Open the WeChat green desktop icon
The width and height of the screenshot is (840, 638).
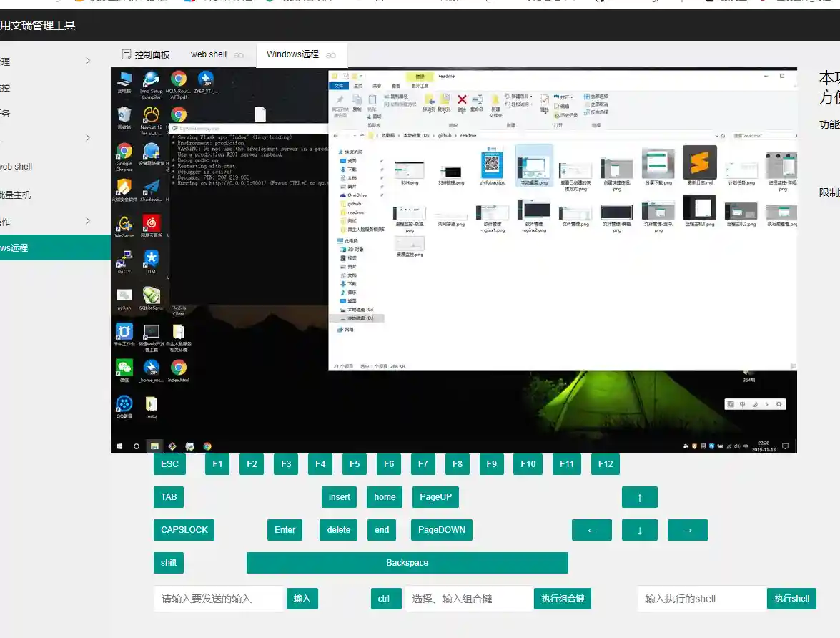(124, 370)
